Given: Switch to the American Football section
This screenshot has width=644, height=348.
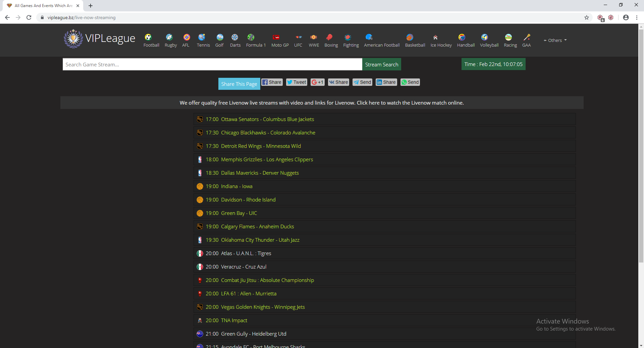Looking at the screenshot, I should pyautogui.click(x=381, y=40).
